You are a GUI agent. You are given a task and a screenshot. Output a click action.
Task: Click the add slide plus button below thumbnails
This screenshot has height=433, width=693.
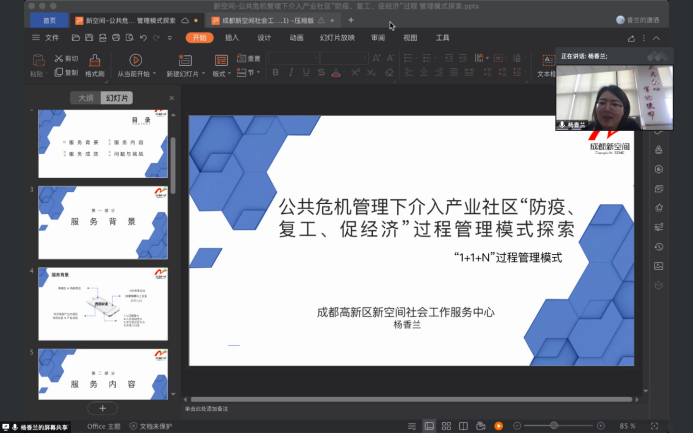(102, 408)
